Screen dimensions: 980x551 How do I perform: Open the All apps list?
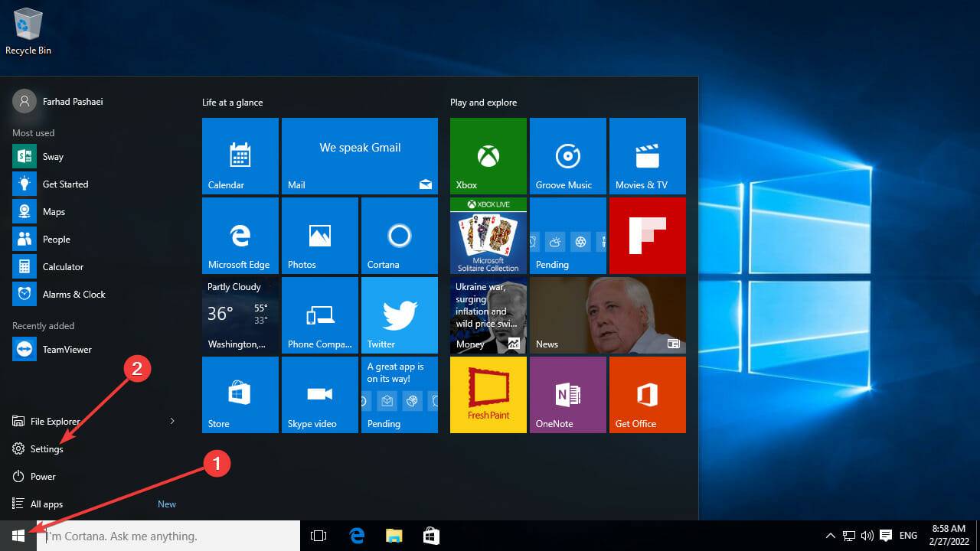click(x=44, y=504)
